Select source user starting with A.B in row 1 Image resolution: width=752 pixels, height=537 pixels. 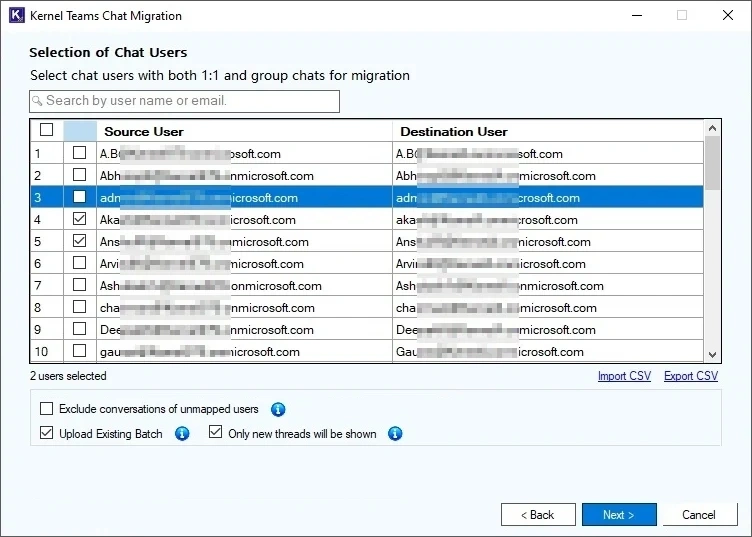coord(244,153)
